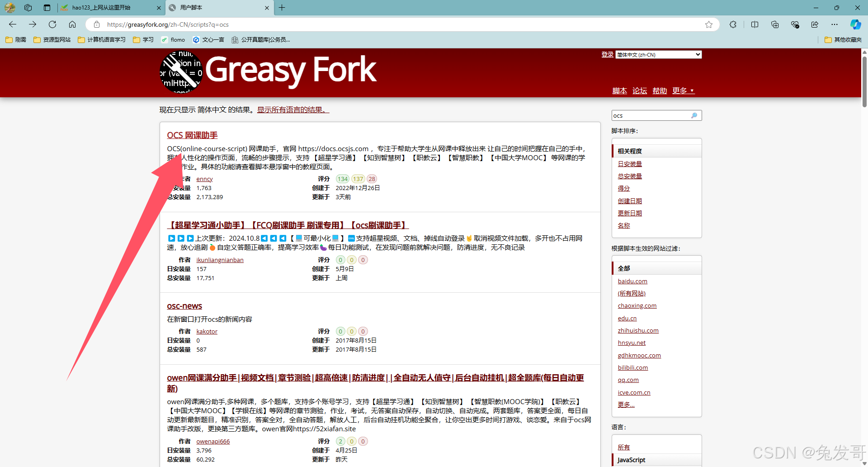The image size is (868, 467).
Task: Select the 用户脚本 tab
Action: (x=219, y=8)
